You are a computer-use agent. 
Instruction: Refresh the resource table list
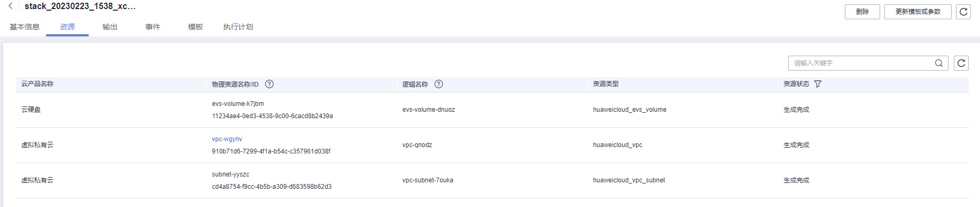pos(961,63)
